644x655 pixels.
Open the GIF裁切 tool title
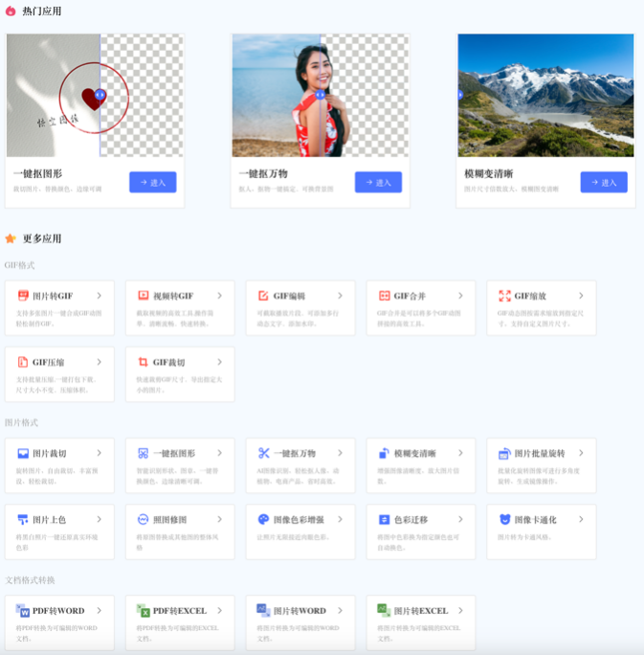coord(168,362)
